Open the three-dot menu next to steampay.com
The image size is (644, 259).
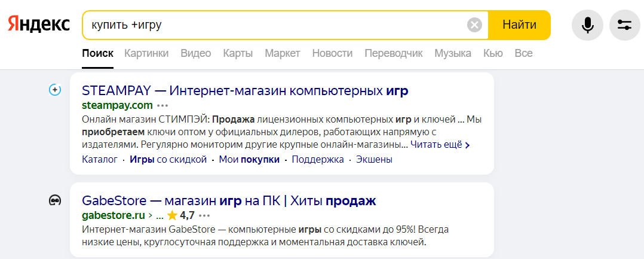pyautogui.click(x=162, y=105)
